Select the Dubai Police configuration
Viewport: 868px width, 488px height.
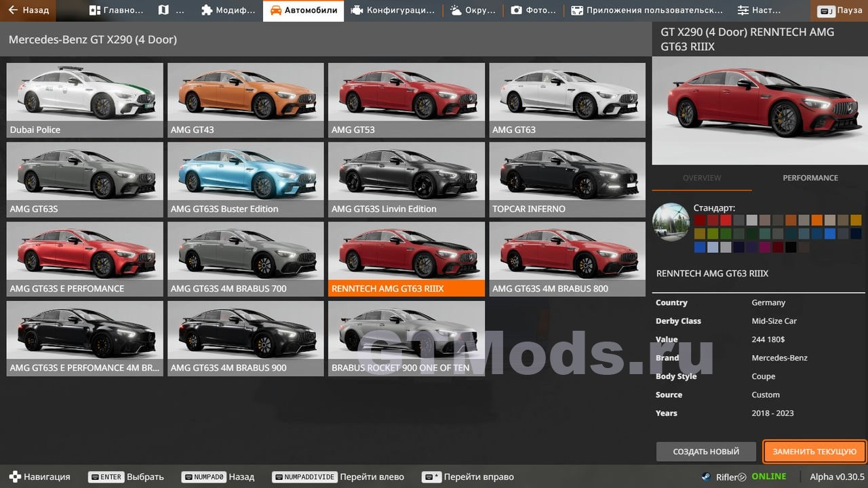(x=85, y=100)
